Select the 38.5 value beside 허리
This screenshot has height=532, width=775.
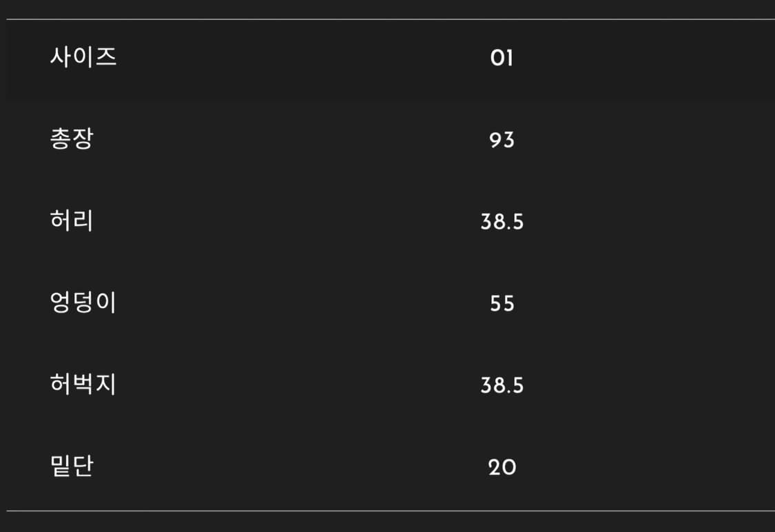(x=502, y=222)
